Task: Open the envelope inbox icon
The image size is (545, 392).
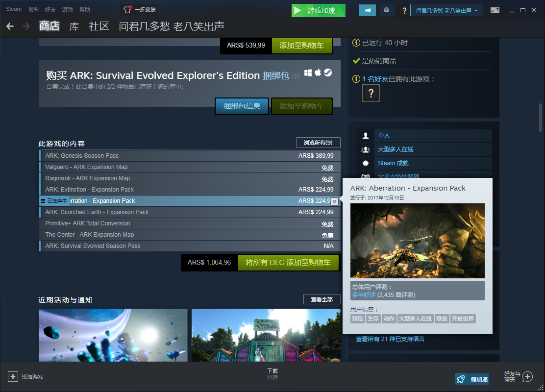Action: (x=386, y=10)
